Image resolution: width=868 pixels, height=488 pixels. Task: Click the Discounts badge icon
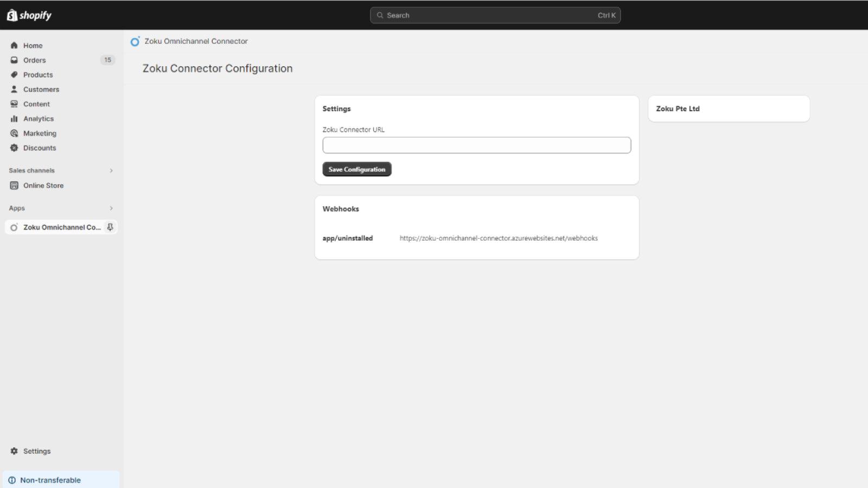click(14, 148)
